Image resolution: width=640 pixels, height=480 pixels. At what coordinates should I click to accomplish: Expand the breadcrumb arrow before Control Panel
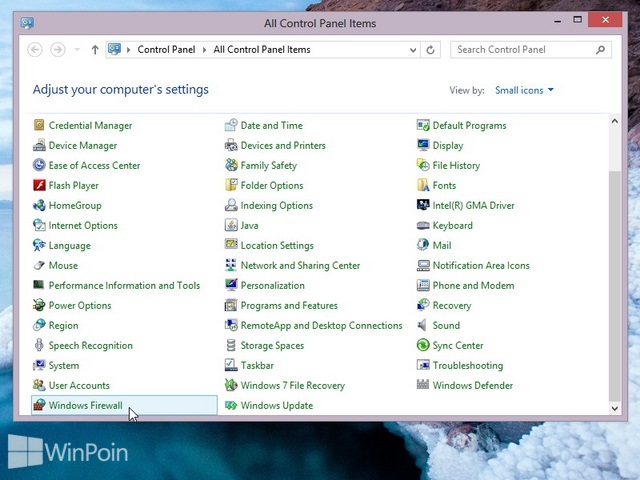pos(129,50)
